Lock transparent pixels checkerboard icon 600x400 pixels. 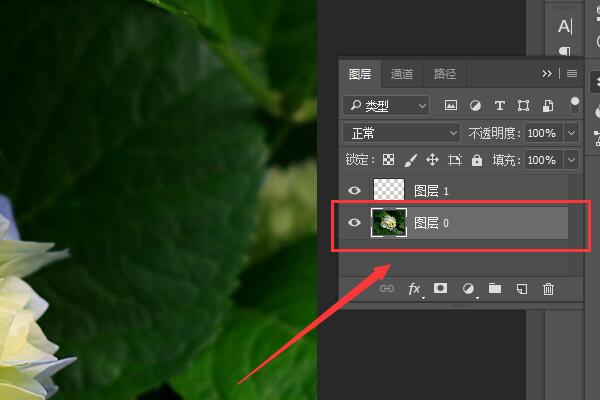coord(388,160)
